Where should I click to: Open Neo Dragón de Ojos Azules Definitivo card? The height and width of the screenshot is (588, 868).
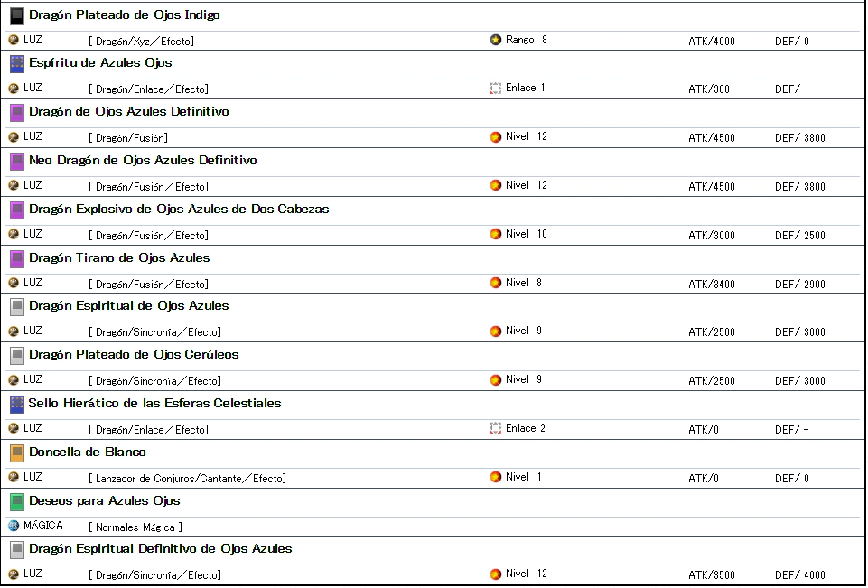(x=143, y=161)
